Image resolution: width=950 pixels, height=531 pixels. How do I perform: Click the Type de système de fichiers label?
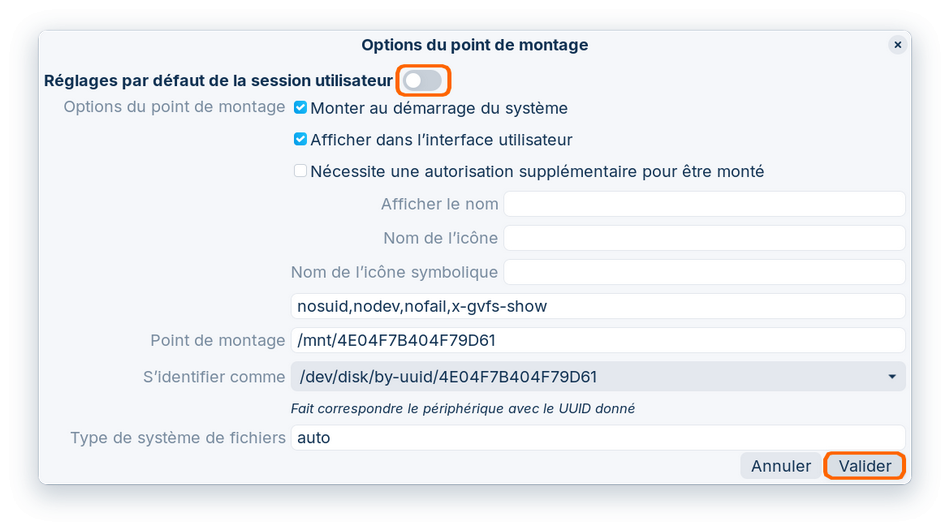[177, 438]
